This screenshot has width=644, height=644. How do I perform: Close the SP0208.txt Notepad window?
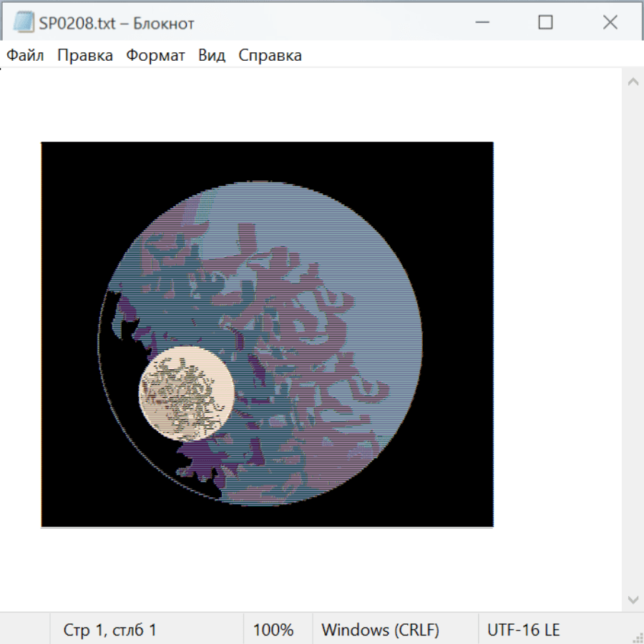click(x=610, y=23)
